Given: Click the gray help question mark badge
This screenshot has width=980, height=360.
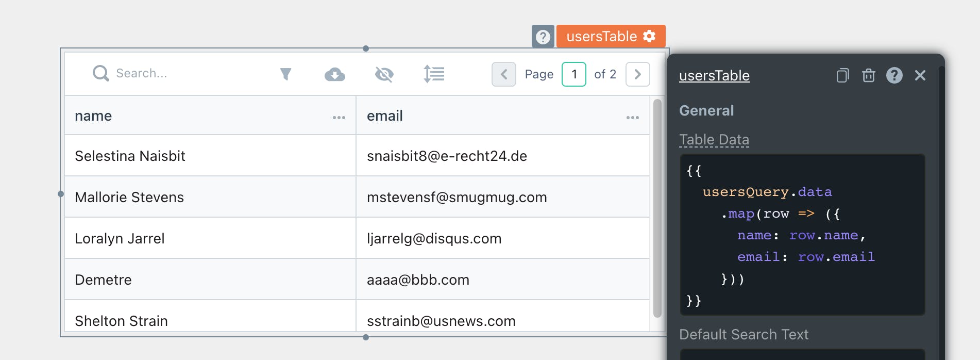Looking at the screenshot, I should 543,37.
